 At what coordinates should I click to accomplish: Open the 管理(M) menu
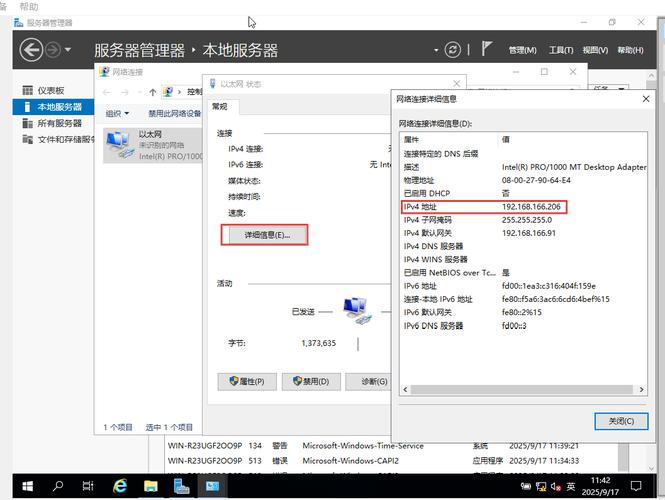click(x=522, y=50)
